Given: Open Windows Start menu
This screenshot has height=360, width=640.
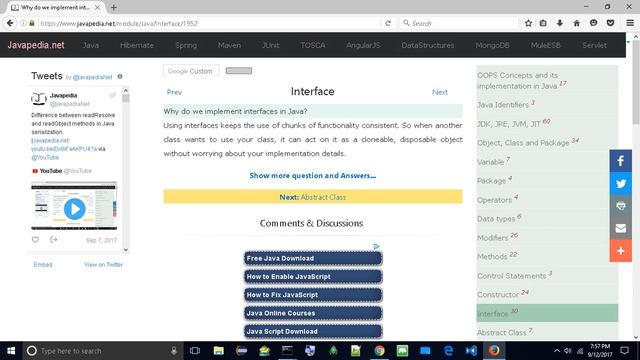Looking at the screenshot, I should tap(11, 351).
